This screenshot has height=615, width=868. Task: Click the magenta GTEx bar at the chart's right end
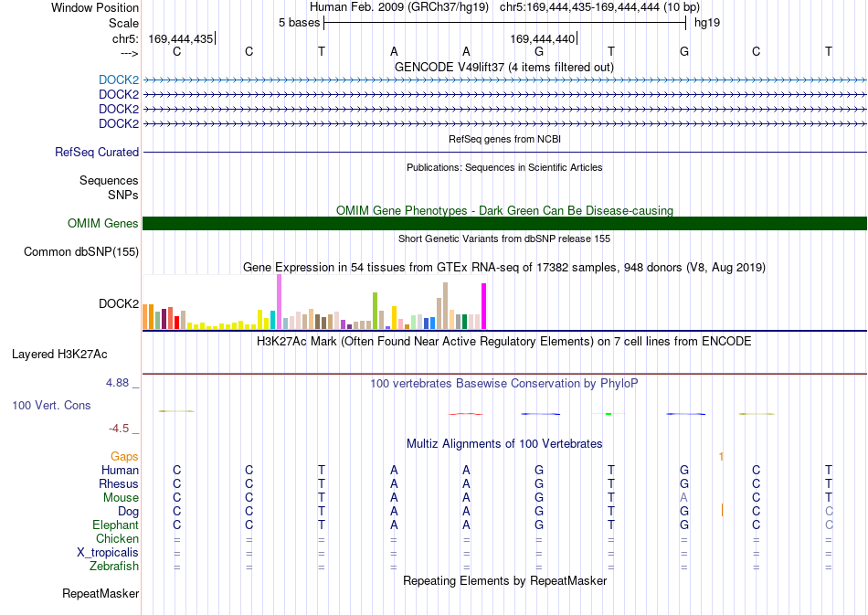point(484,306)
